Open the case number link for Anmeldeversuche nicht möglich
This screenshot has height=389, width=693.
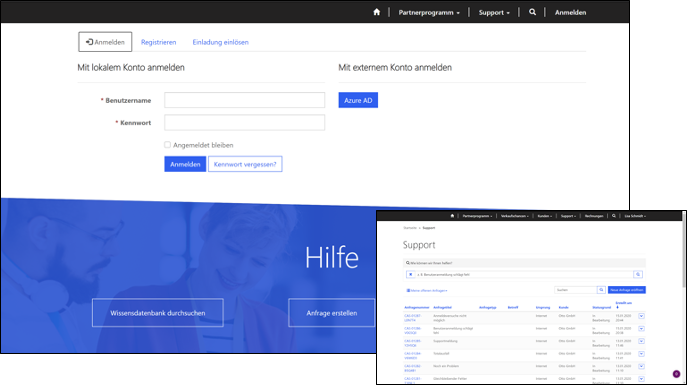pos(412,318)
